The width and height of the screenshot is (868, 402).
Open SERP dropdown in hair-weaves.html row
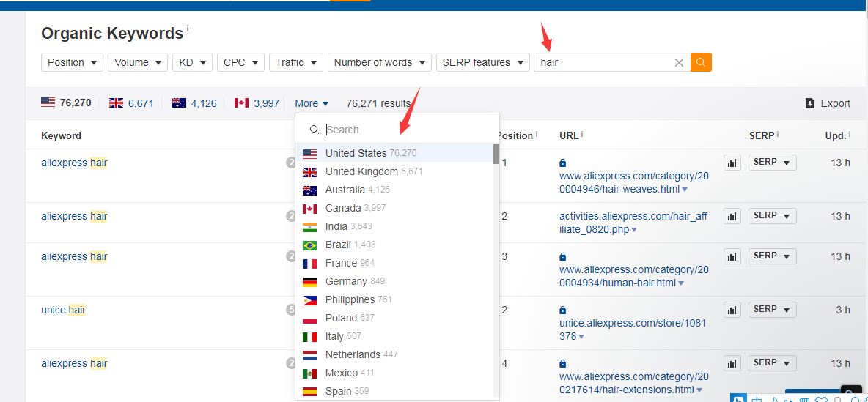772,163
